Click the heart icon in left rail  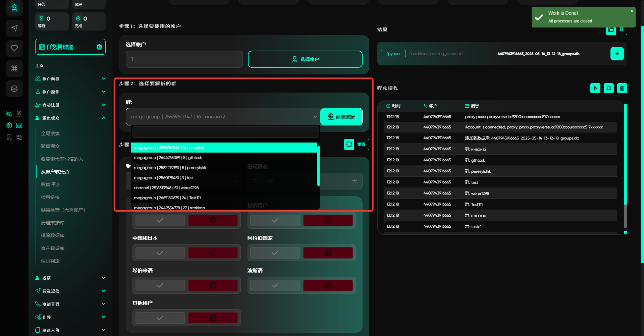coord(14,48)
